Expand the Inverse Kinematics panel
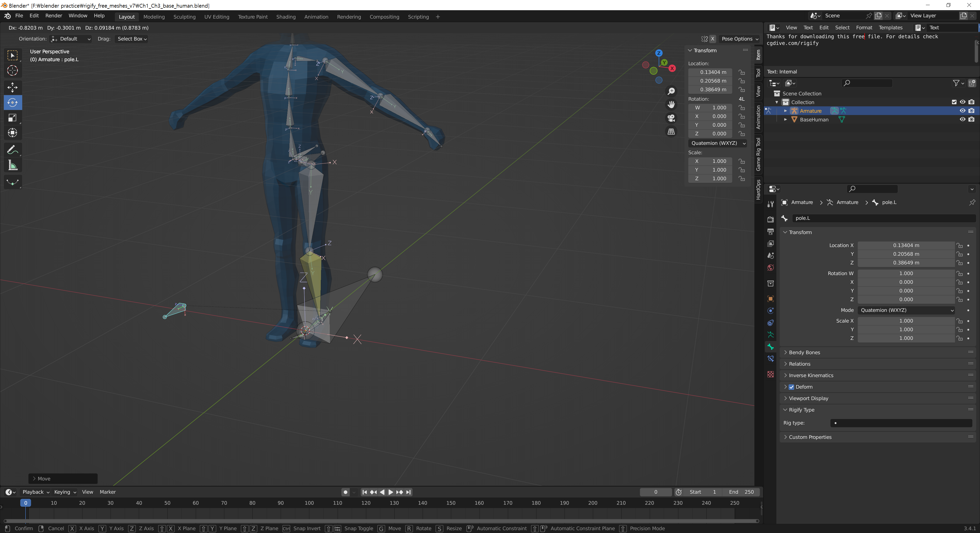Viewport: 980px width, 533px height. point(811,375)
